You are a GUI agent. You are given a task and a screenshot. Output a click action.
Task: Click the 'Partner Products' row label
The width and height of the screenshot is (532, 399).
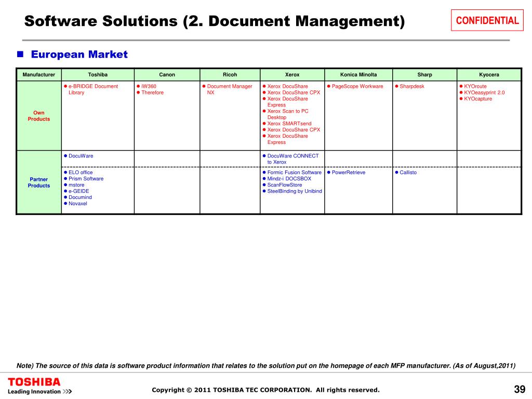click(x=38, y=182)
